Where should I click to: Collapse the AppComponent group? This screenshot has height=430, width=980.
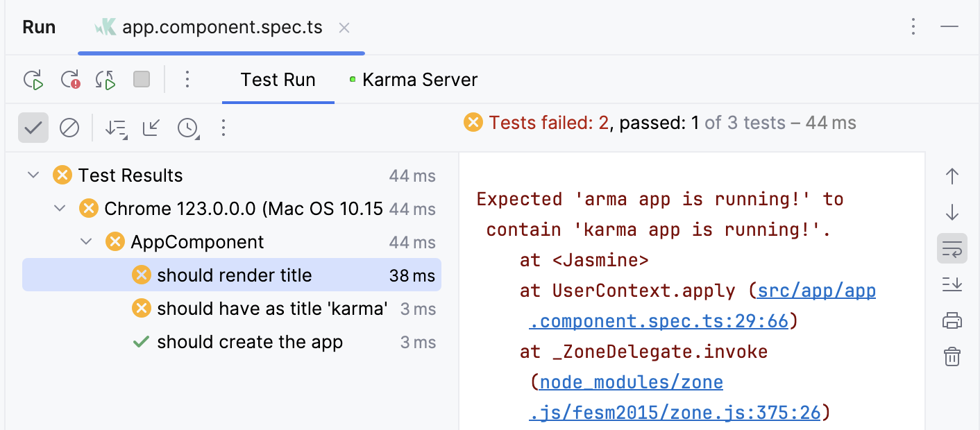pyautogui.click(x=85, y=241)
